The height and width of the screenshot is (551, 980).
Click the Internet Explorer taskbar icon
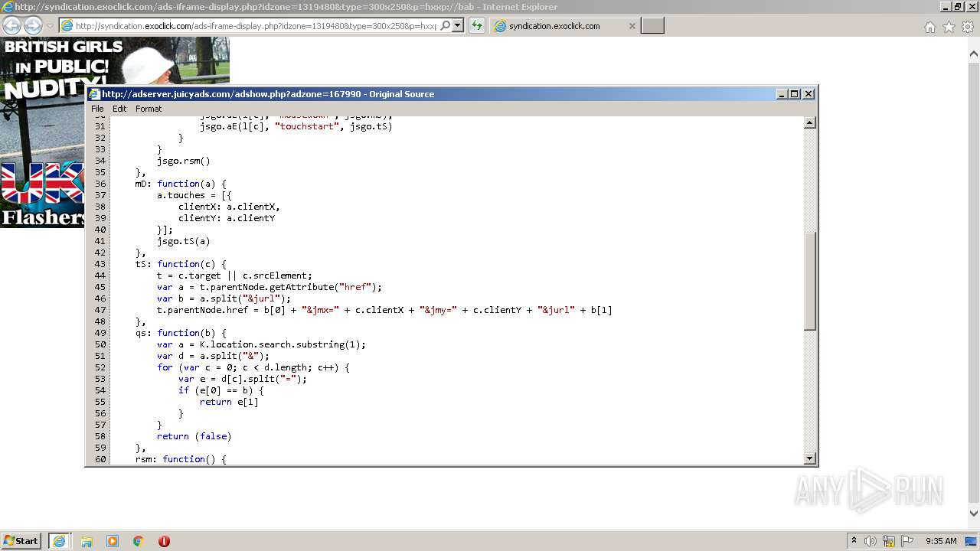59,540
